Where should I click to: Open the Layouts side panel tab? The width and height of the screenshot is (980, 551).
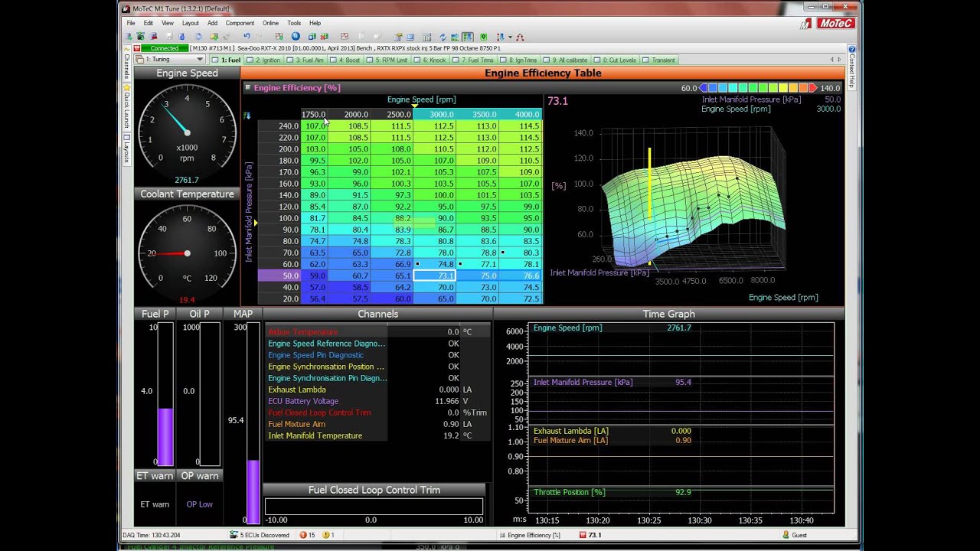[x=127, y=148]
